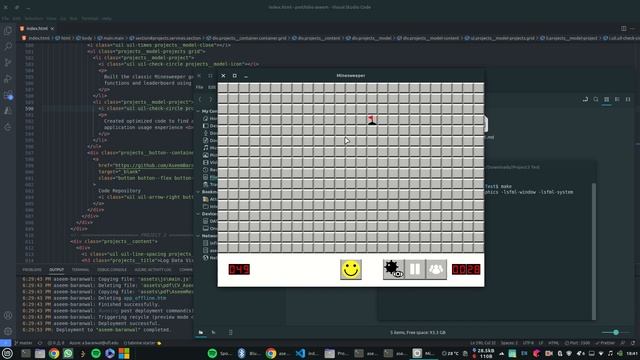640x360 pixels.
Task: Open VS Code Source Control view
Action: click(x=8, y=62)
